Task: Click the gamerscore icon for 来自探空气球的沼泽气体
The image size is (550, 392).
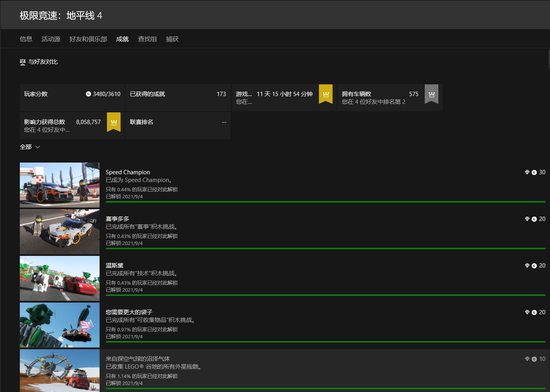Action: click(534, 359)
